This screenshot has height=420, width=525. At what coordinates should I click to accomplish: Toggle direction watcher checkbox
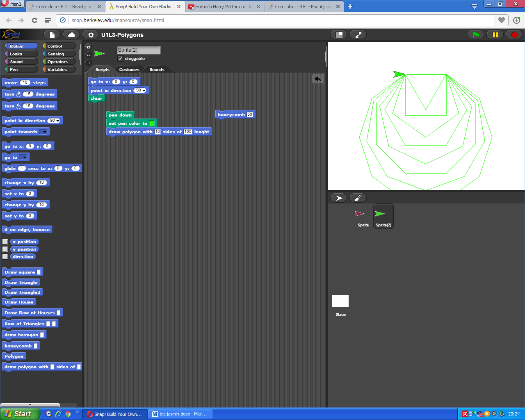(x=5, y=257)
